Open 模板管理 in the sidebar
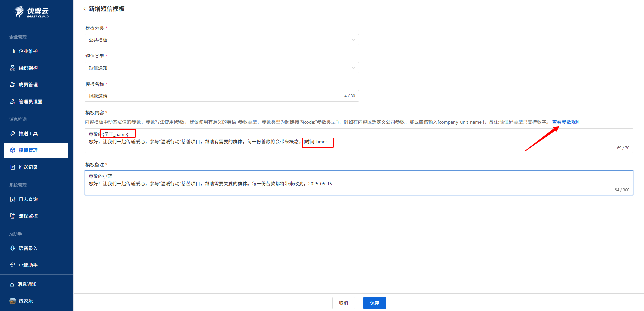The width and height of the screenshot is (644, 311). point(36,150)
